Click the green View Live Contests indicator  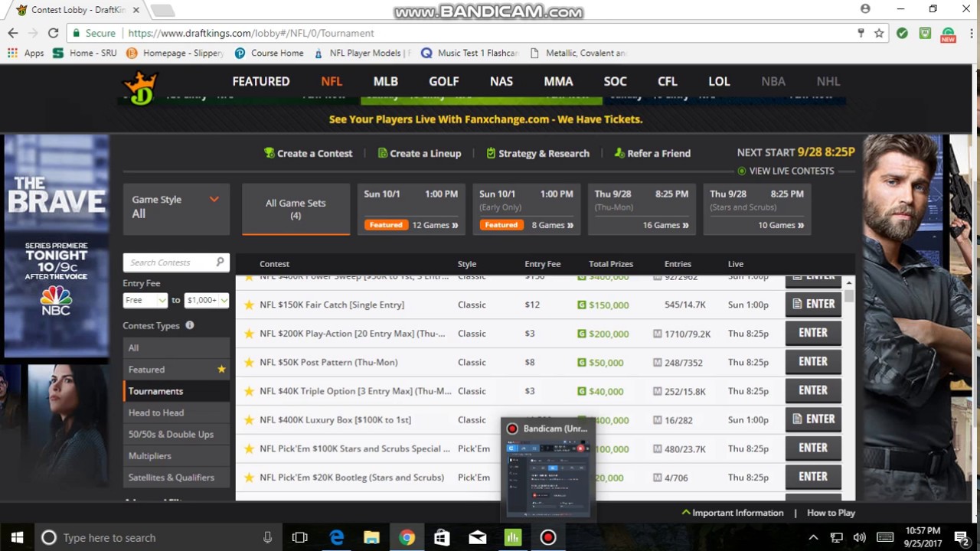click(x=741, y=171)
